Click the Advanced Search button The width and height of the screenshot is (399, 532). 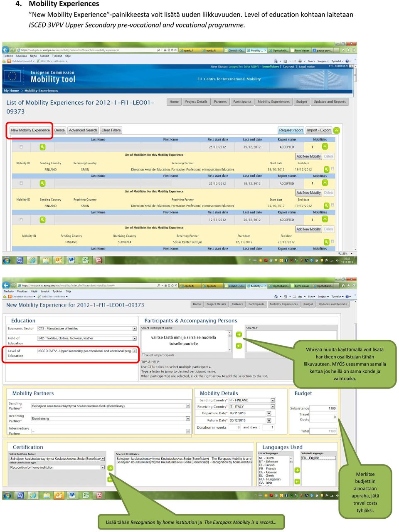click(83, 130)
